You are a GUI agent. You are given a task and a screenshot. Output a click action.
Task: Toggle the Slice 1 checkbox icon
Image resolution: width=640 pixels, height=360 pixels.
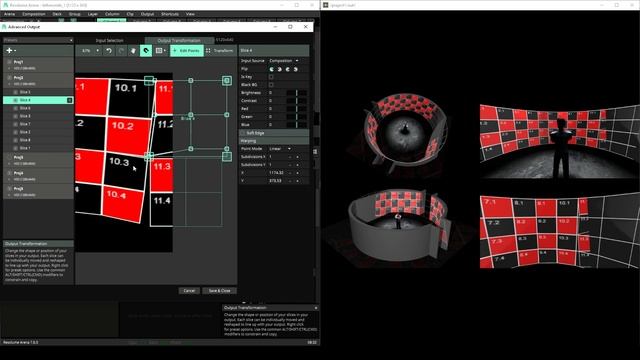click(x=16, y=148)
